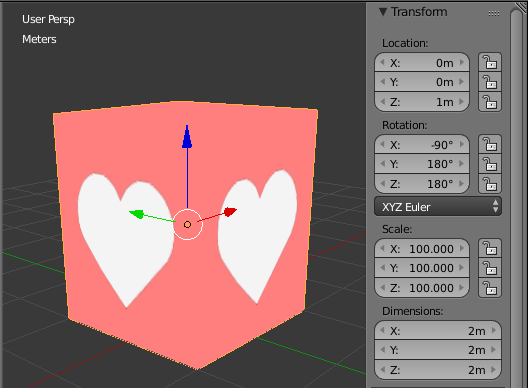Lock the Location Y value
The height and width of the screenshot is (388, 528).
pyautogui.click(x=490, y=82)
